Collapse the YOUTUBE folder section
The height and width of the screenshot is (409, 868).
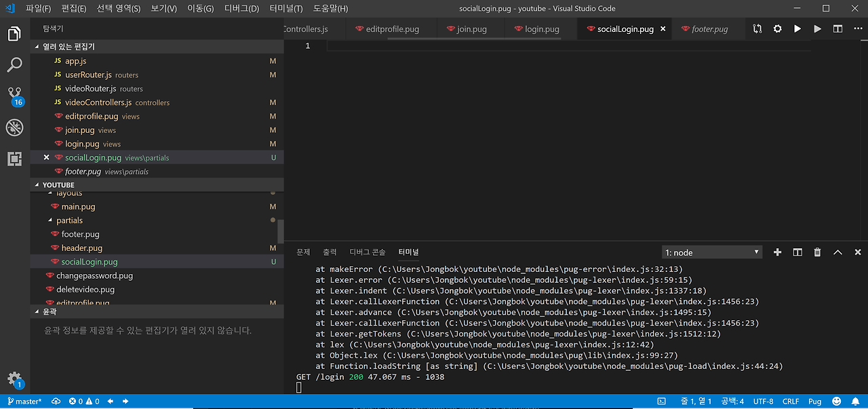(x=157, y=185)
